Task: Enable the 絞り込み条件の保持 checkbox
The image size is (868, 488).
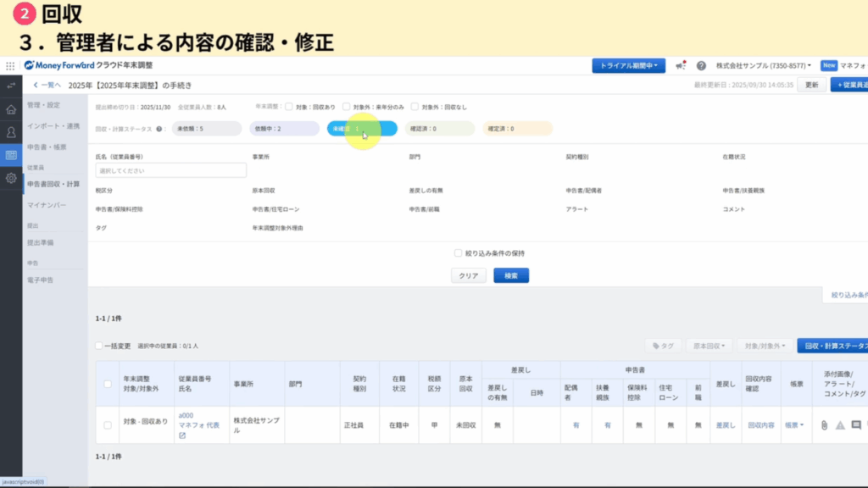Action: [x=459, y=252]
